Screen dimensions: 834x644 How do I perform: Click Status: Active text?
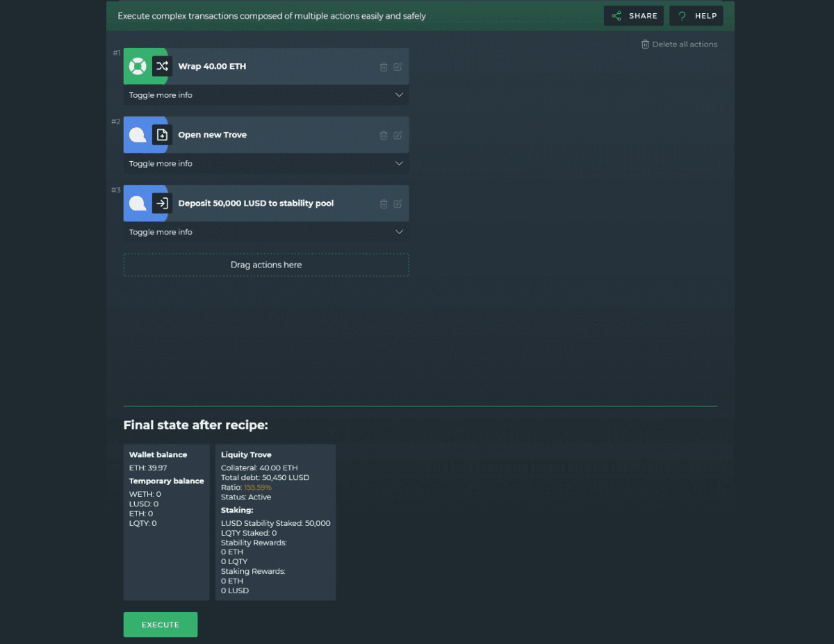coord(246,497)
